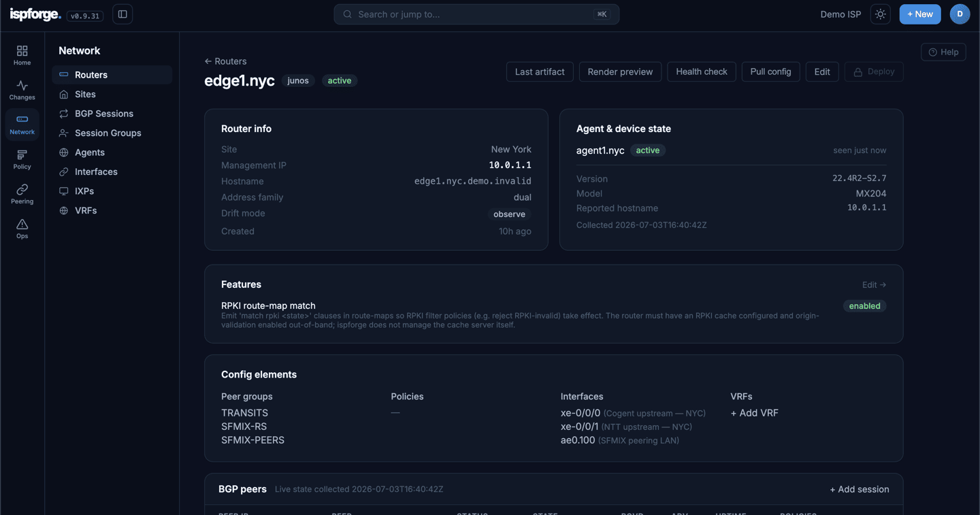Click the Search or jump to field
Viewport: 980px width, 515px height.
[x=476, y=14]
